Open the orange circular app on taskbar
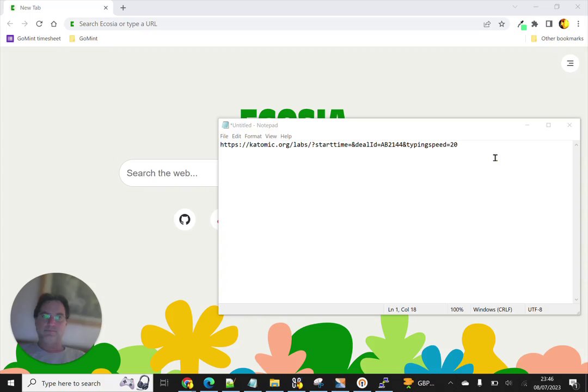Viewport: 588px width, 392px height. 362,383
